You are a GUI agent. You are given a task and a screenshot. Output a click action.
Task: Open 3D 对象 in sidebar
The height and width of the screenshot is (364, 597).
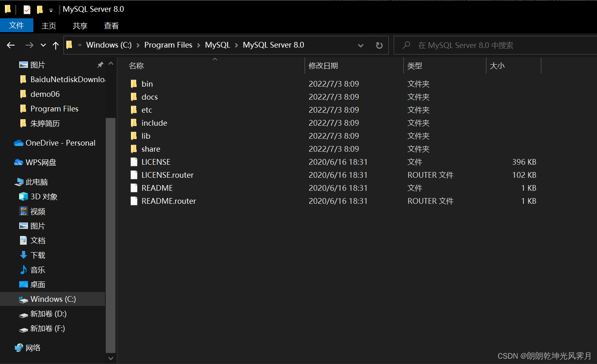pos(38,196)
